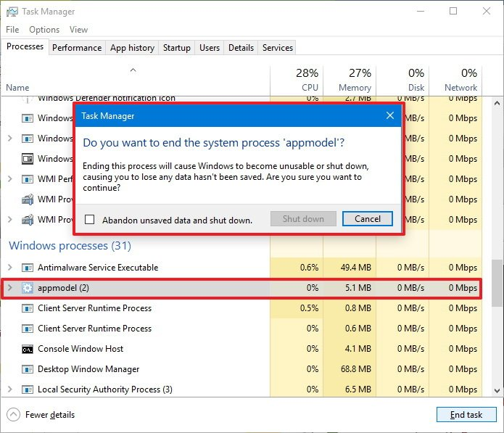Viewport: 504px width, 433px height.
Task: Expand Antimalware Service Executable entry
Action: point(9,267)
